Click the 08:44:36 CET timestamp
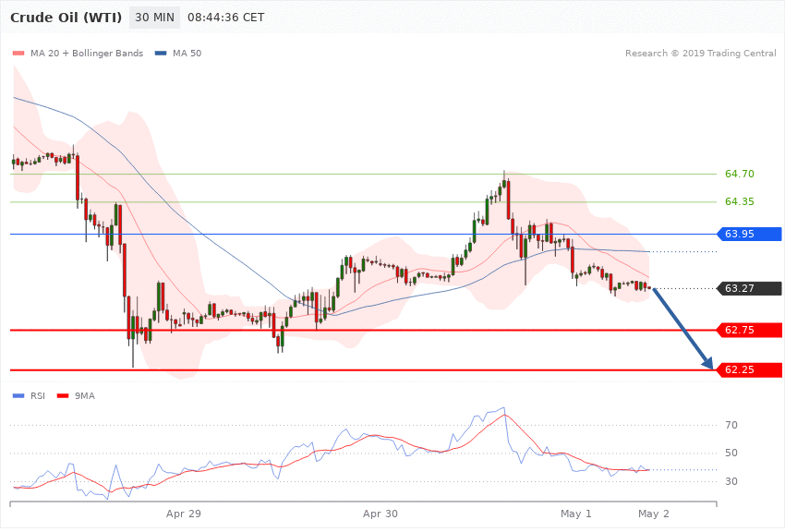 (x=225, y=18)
